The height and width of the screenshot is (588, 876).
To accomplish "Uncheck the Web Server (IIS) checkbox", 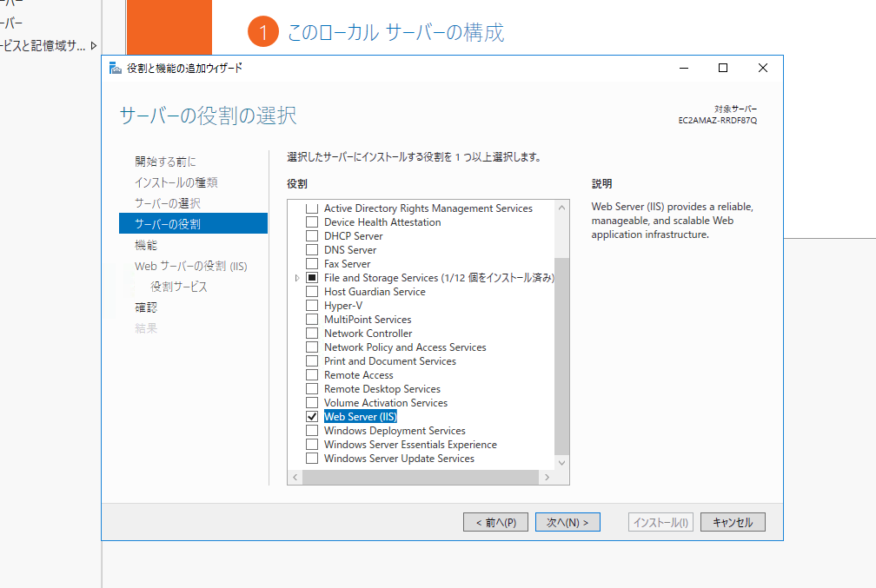I will tap(312, 417).
